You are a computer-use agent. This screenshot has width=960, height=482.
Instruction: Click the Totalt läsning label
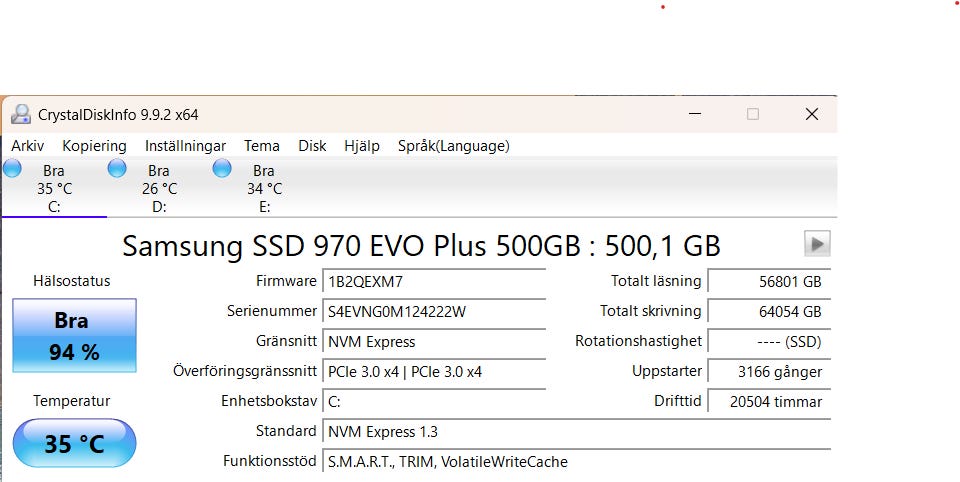(656, 281)
